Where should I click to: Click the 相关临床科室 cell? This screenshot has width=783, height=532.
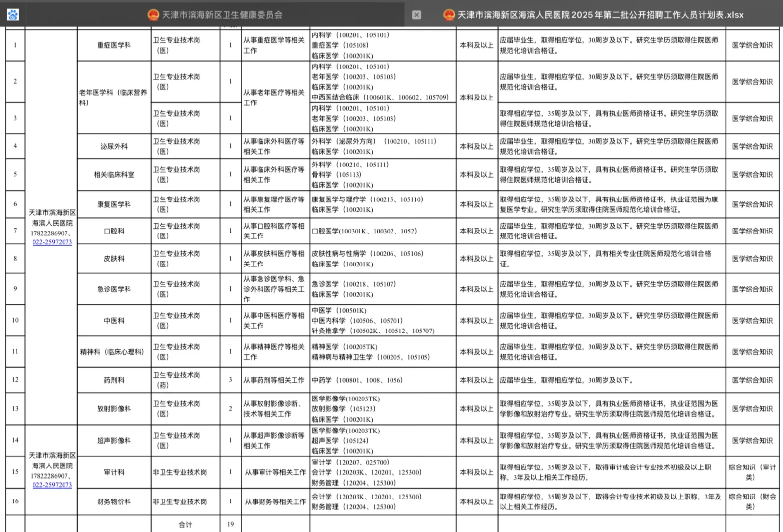click(x=114, y=175)
